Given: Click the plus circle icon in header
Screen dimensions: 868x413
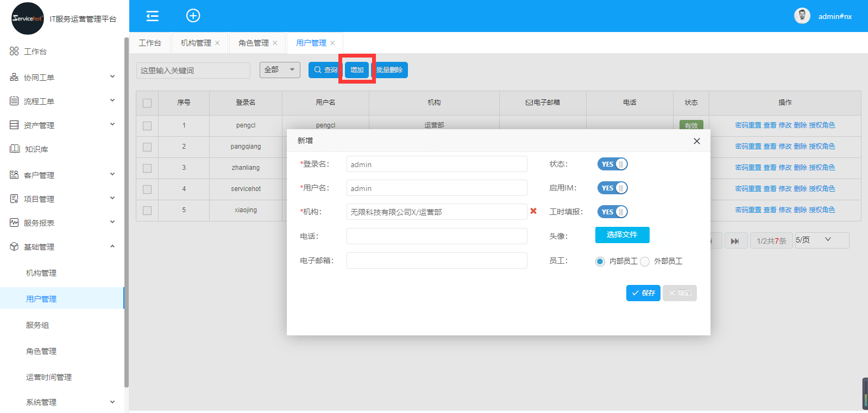Looking at the screenshot, I should tap(193, 16).
